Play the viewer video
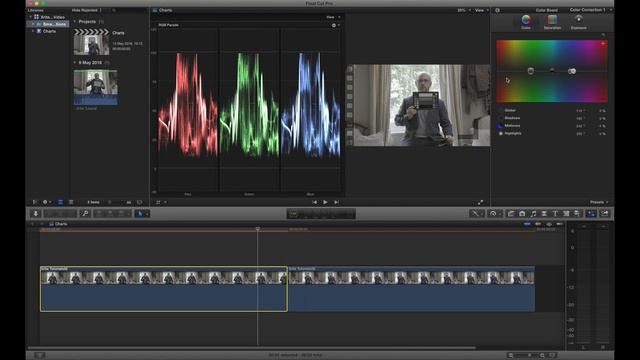 coord(325,202)
